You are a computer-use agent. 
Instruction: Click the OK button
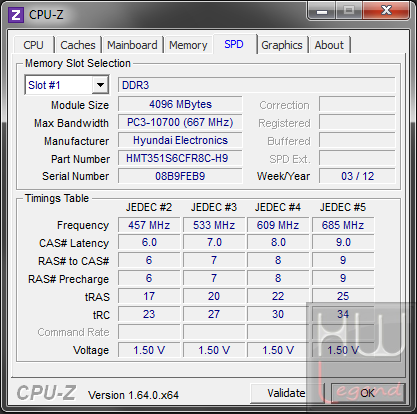[367, 393]
